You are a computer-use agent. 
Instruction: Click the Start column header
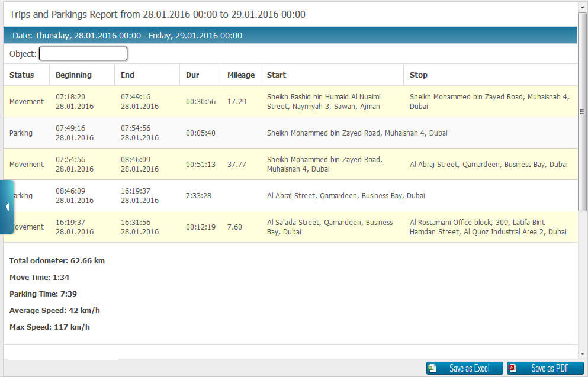277,75
